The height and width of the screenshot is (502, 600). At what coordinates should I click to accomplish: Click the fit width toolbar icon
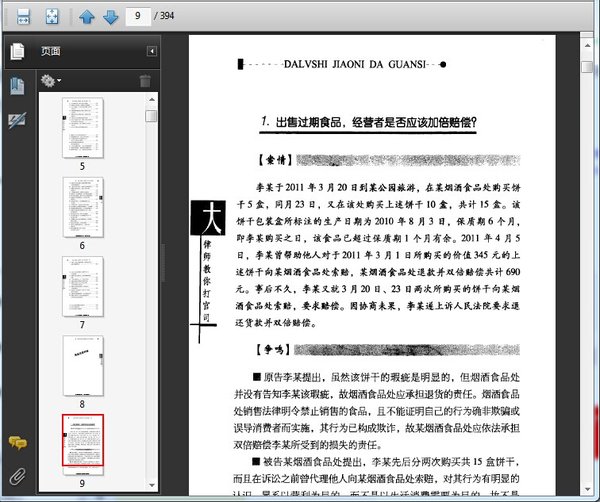click(22, 16)
